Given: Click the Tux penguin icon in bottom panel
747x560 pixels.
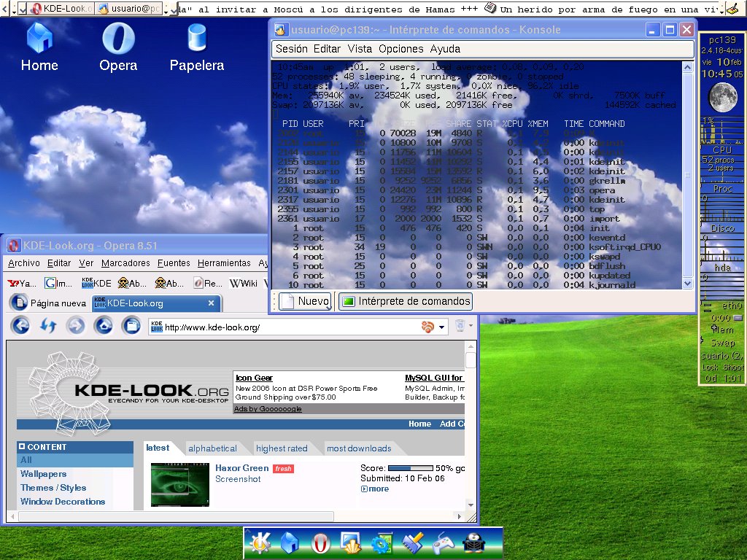Looking at the screenshot, I should tap(474, 543).
